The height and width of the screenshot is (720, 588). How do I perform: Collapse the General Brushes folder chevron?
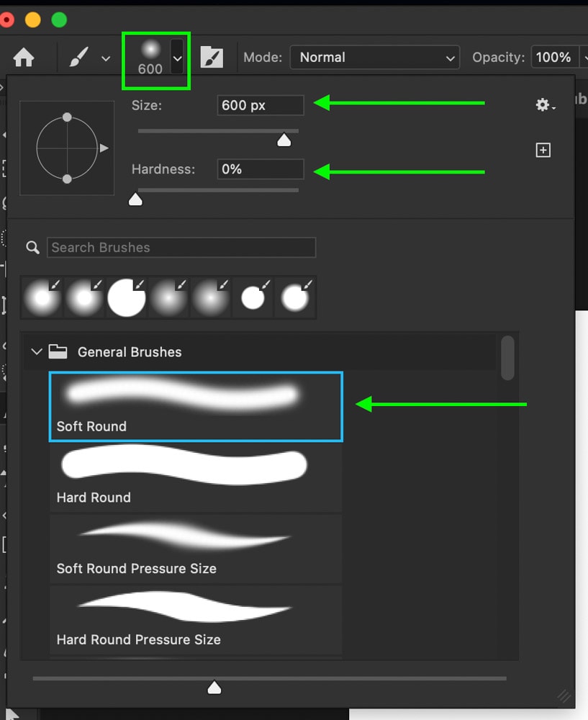click(x=36, y=352)
